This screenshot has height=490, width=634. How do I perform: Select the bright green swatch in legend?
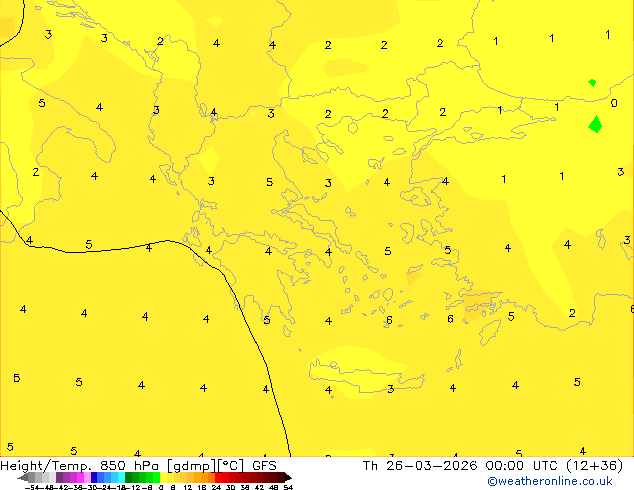coord(156,477)
